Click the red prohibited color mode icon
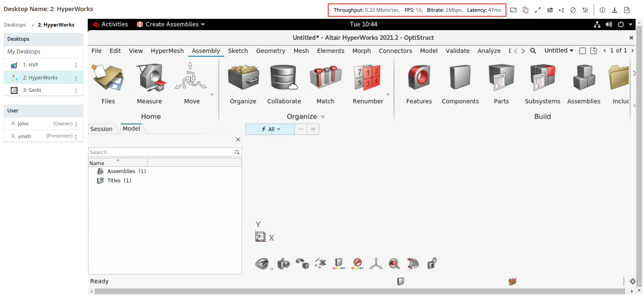The height and width of the screenshot is (301, 644). tap(357, 263)
